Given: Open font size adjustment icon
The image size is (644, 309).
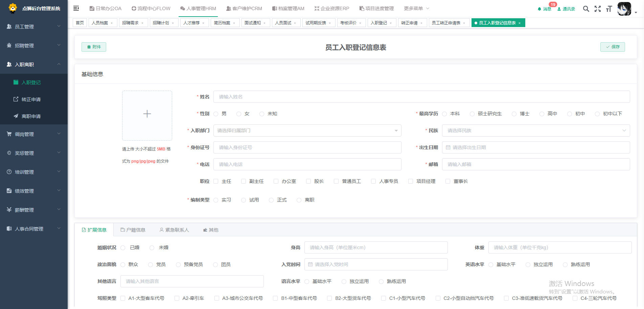Looking at the screenshot, I should (609, 9).
